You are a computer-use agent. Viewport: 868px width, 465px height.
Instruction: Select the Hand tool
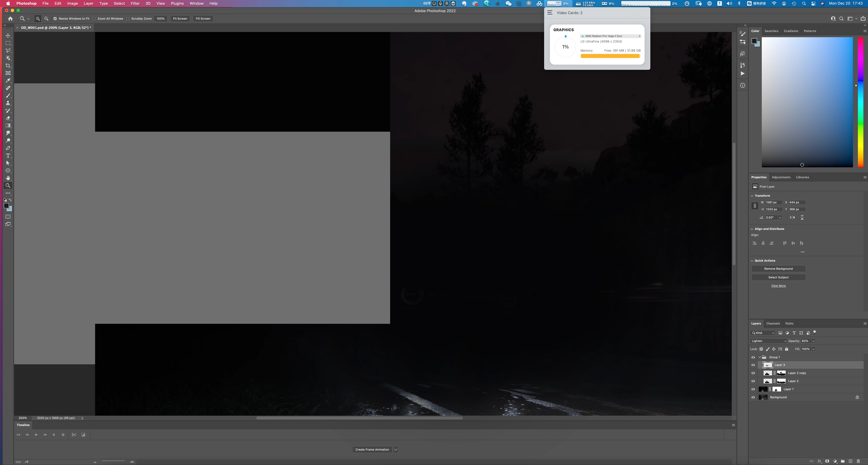(8, 178)
